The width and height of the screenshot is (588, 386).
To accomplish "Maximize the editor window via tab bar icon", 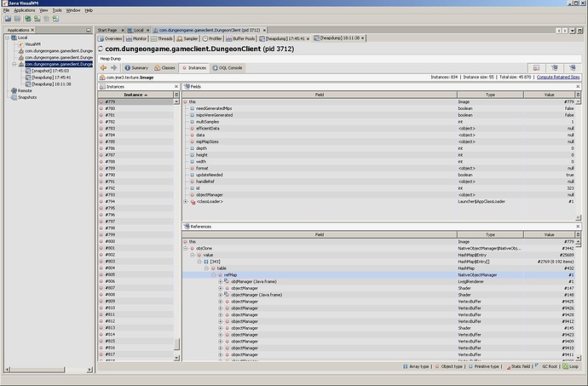I will click(x=579, y=31).
